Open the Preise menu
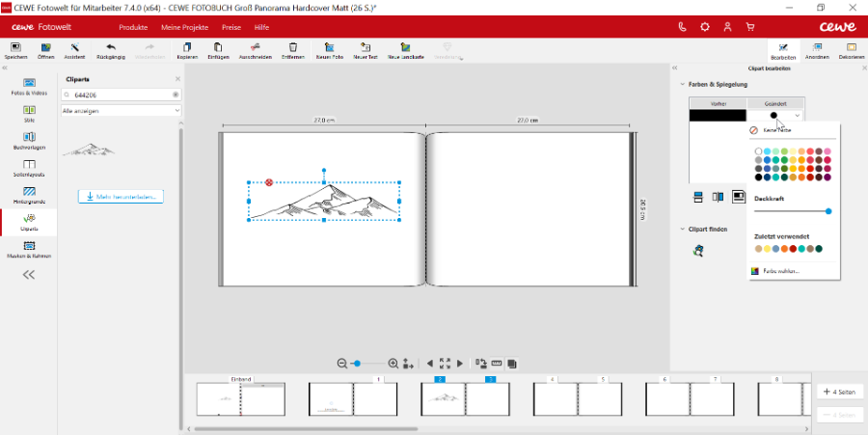Screen dimensions: 868x435 coord(231,27)
